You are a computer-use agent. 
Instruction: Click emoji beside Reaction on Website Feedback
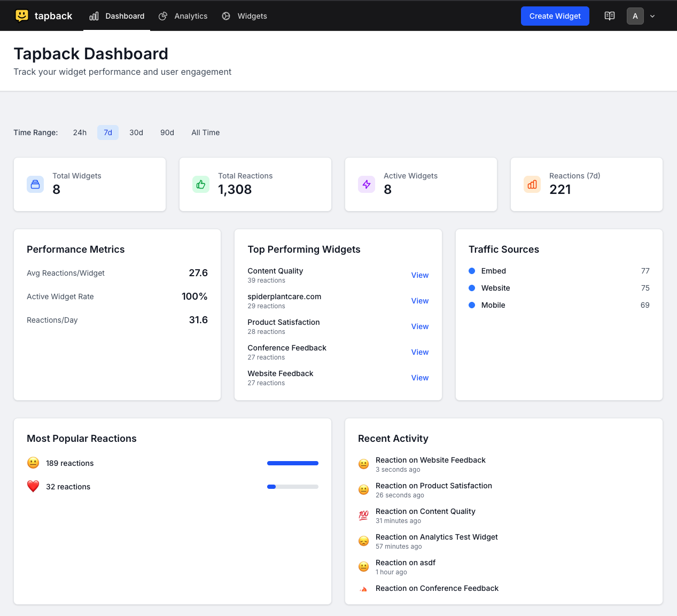[x=364, y=464]
